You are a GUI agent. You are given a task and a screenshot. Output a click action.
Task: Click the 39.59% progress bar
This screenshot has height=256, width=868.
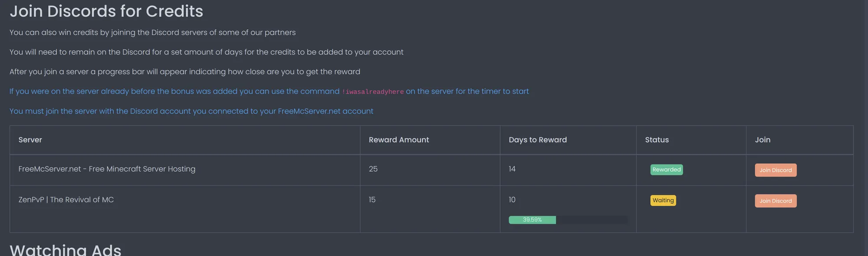click(567, 220)
